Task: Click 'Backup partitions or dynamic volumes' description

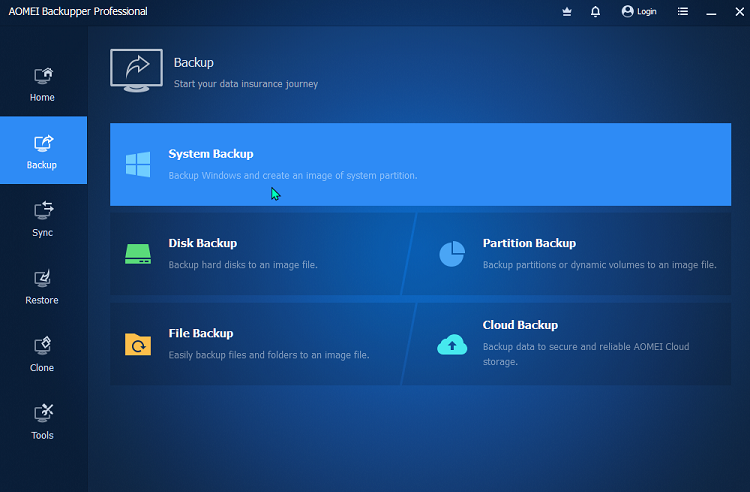Action: coord(600,265)
